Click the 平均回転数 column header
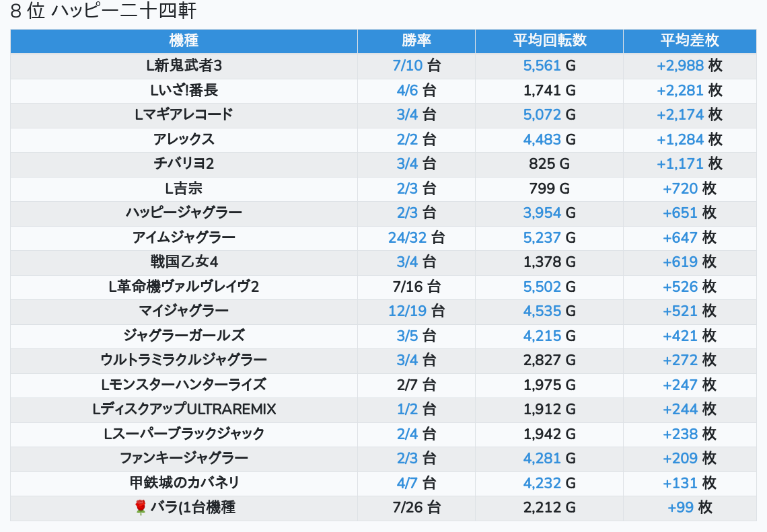767x532 pixels. pyautogui.click(x=549, y=40)
